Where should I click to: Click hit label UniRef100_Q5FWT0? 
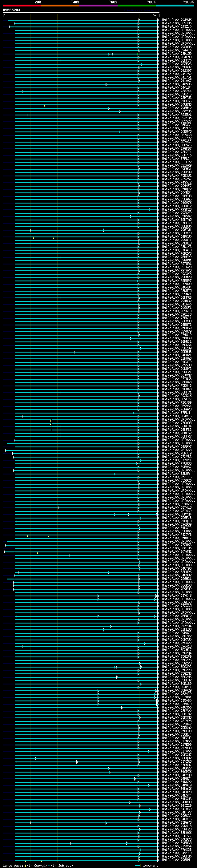click(177, 616)
